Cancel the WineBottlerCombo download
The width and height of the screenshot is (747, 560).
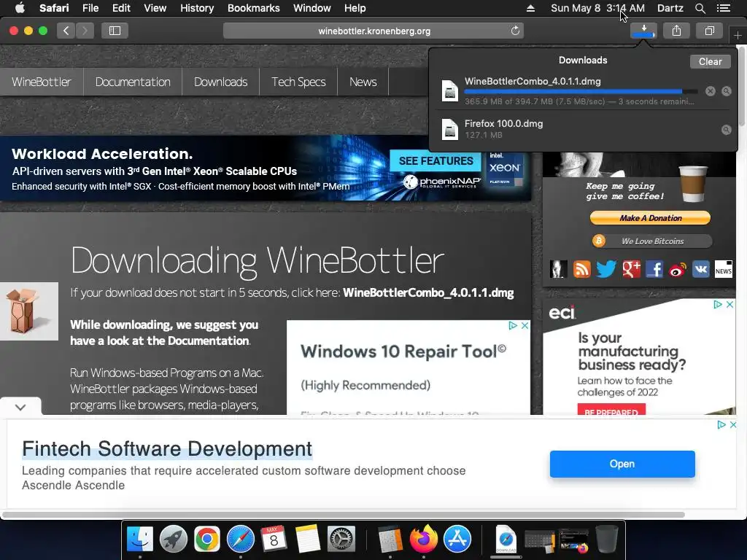click(711, 91)
